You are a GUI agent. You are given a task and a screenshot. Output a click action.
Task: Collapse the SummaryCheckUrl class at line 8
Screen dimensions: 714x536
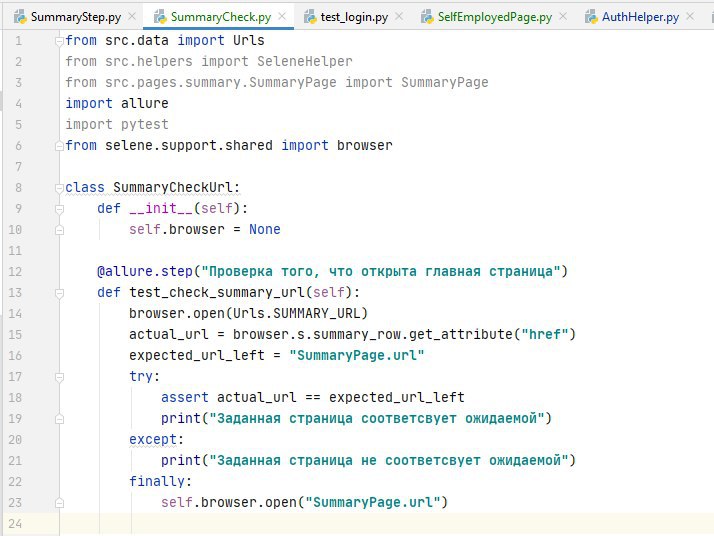[x=59, y=188]
